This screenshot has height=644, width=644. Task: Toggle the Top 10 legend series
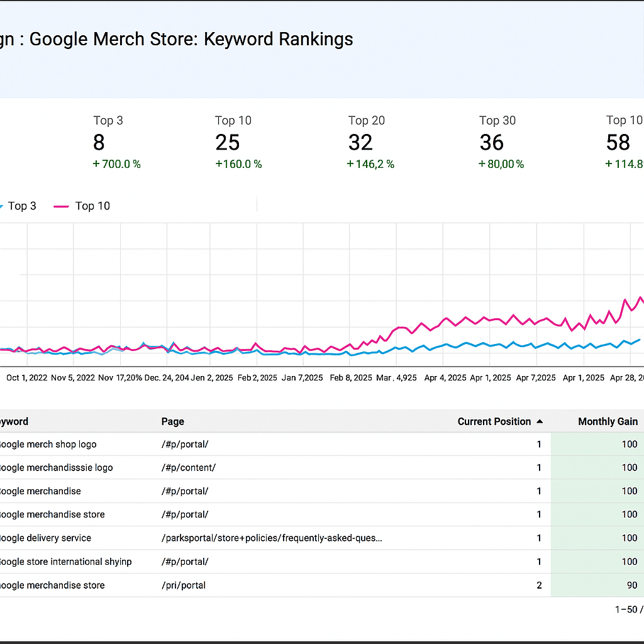(x=82, y=206)
